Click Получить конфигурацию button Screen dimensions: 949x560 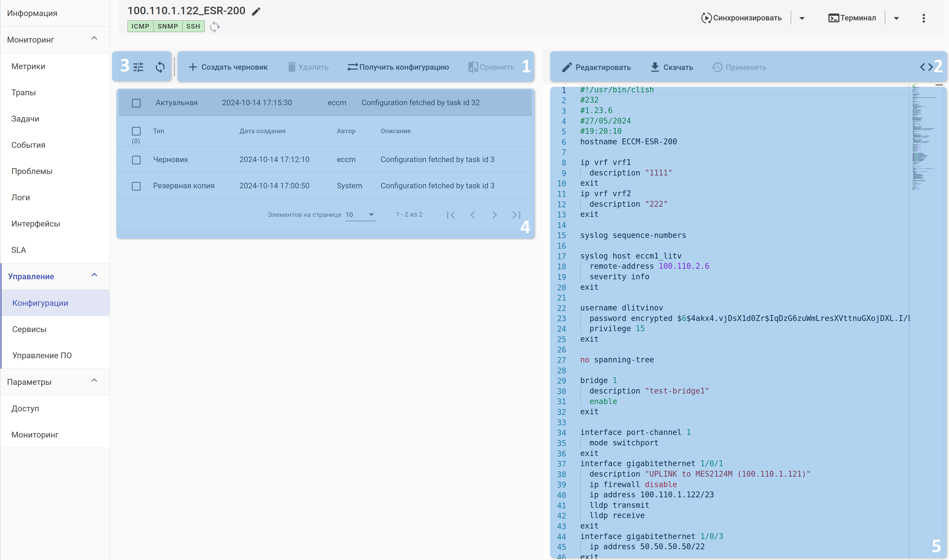click(x=398, y=67)
